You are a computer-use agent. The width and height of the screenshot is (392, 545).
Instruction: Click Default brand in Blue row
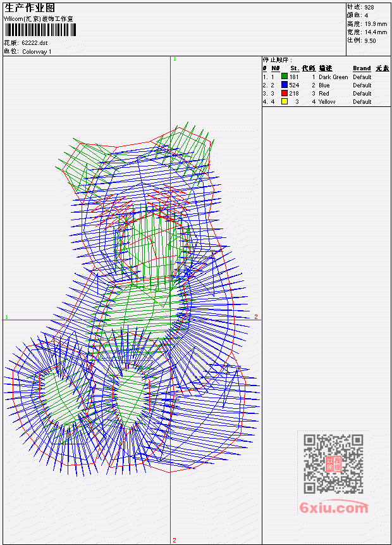(x=362, y=85)
